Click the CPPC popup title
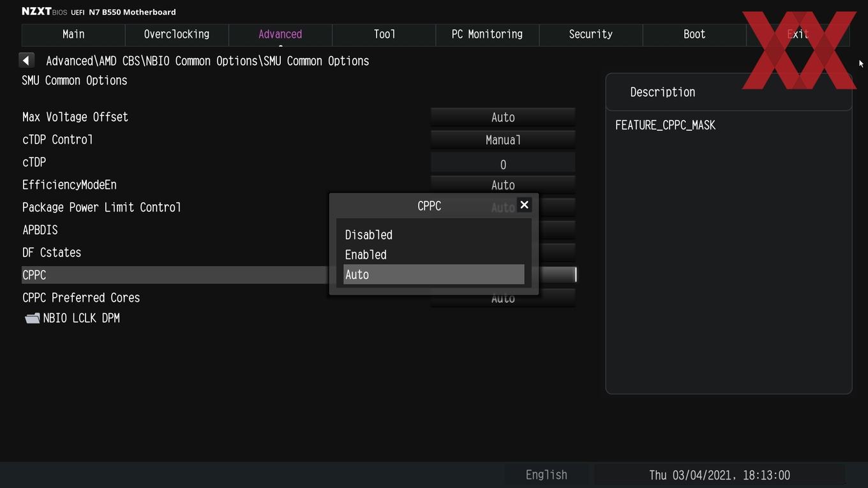The image size is (868, 488). (x=429, y=206)
